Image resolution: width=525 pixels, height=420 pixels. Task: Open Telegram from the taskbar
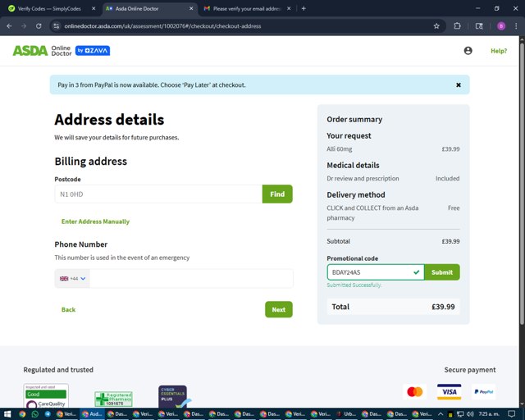tap(48, 414)
